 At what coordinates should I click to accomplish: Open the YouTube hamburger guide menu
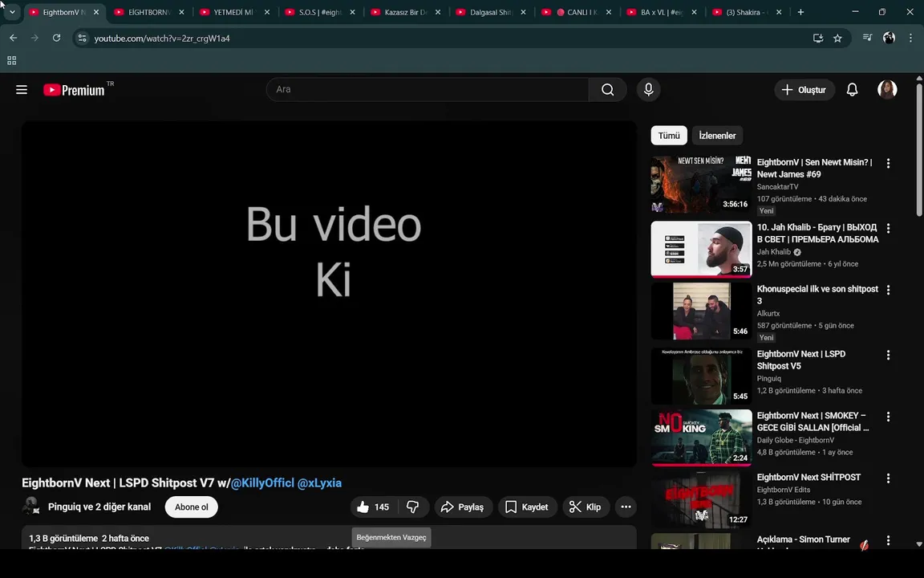[22, 90]
